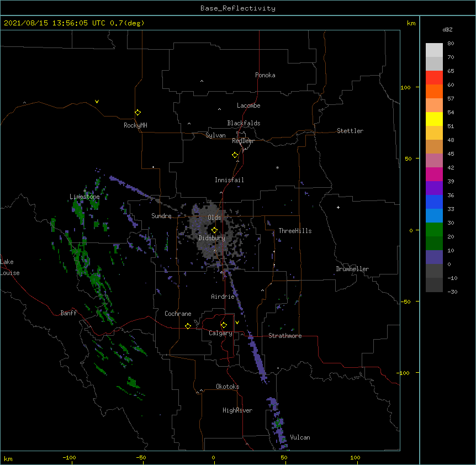Select the Banff label
This screenshot has width=476, height=465.
[x=68, y=313]
